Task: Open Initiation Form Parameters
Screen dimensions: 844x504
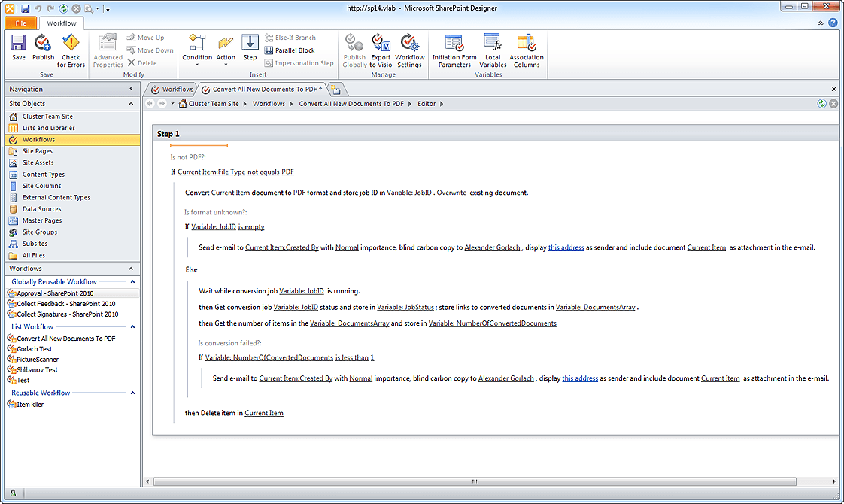Action: (x=454, y=50)
